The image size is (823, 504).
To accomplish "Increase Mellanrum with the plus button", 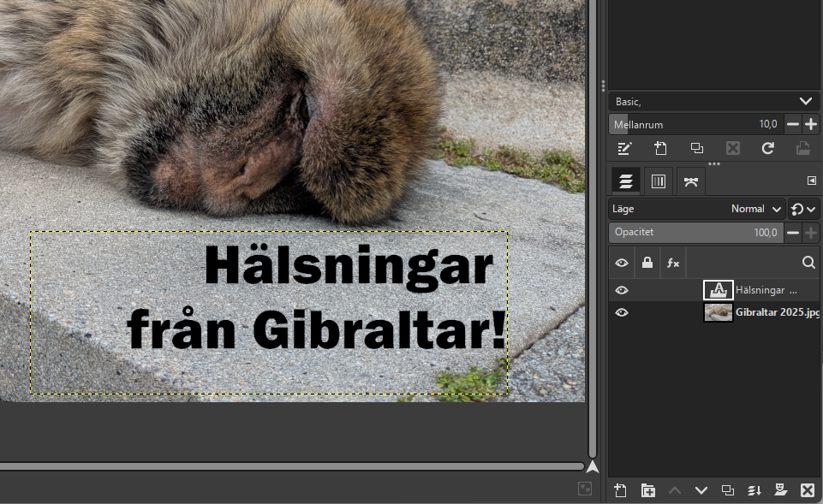I will point(811,124).
